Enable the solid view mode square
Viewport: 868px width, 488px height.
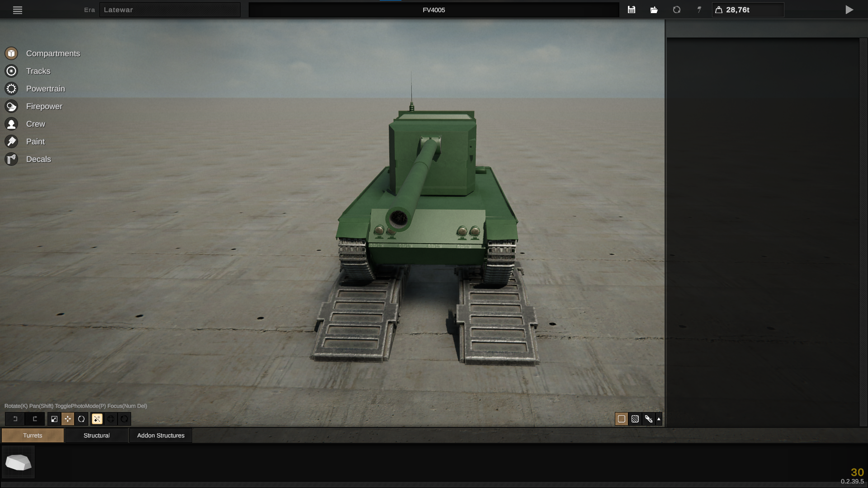point(621,419)
